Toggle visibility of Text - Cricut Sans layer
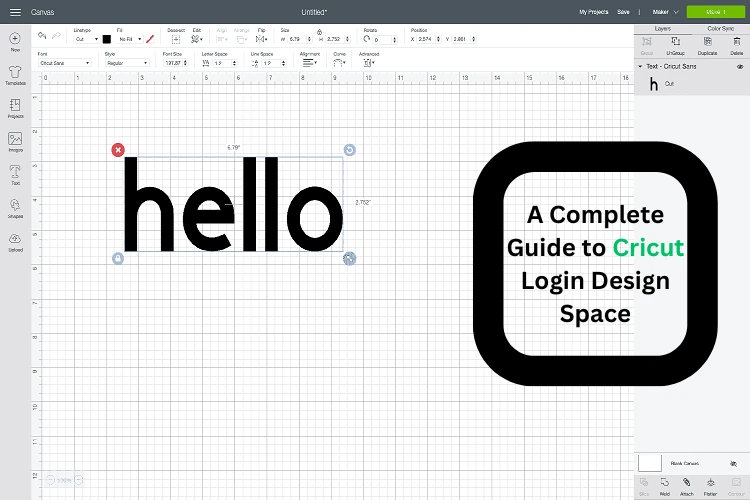The image size is (750, 500). [x=740, y=67]
